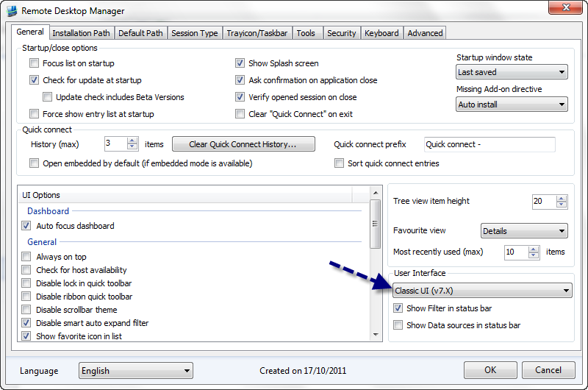
Task: Click UI Options scrollbar up arrow
Action: [x=376, y=193]
